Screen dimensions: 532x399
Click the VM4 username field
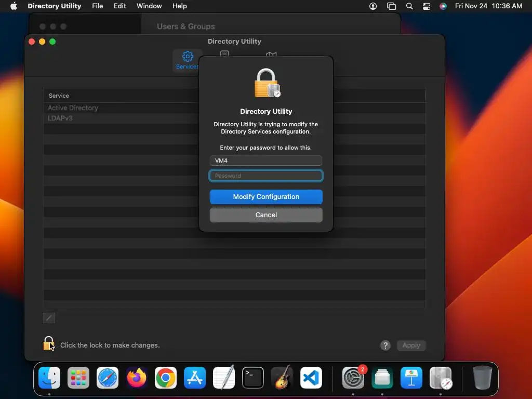pyautogui.click(x=266, y=161)
